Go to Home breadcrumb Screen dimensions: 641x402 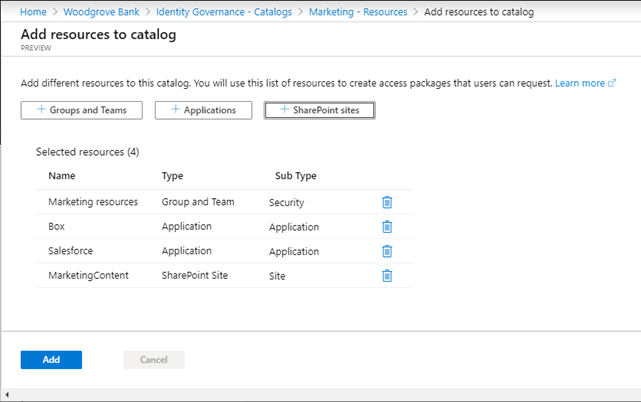coord(34,12)
